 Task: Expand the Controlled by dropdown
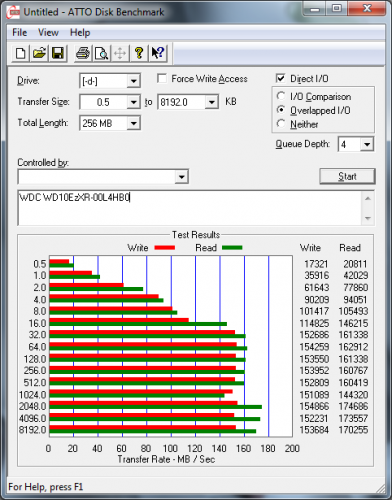[182, 177]
